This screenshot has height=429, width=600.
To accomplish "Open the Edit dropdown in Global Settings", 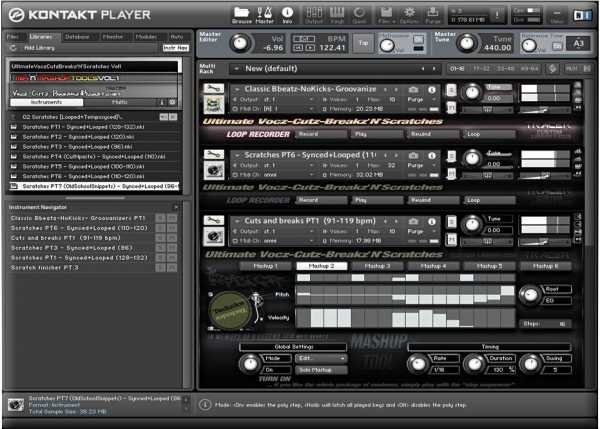I will click(321, 359).
